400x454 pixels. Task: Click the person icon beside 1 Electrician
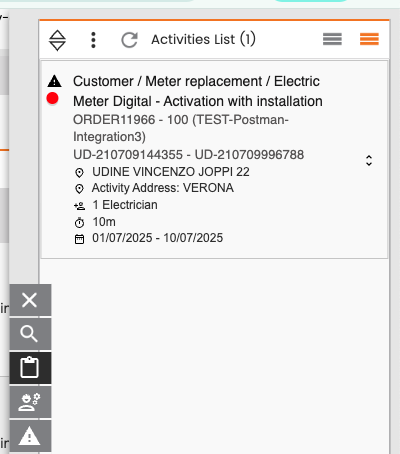click(79, 206)
